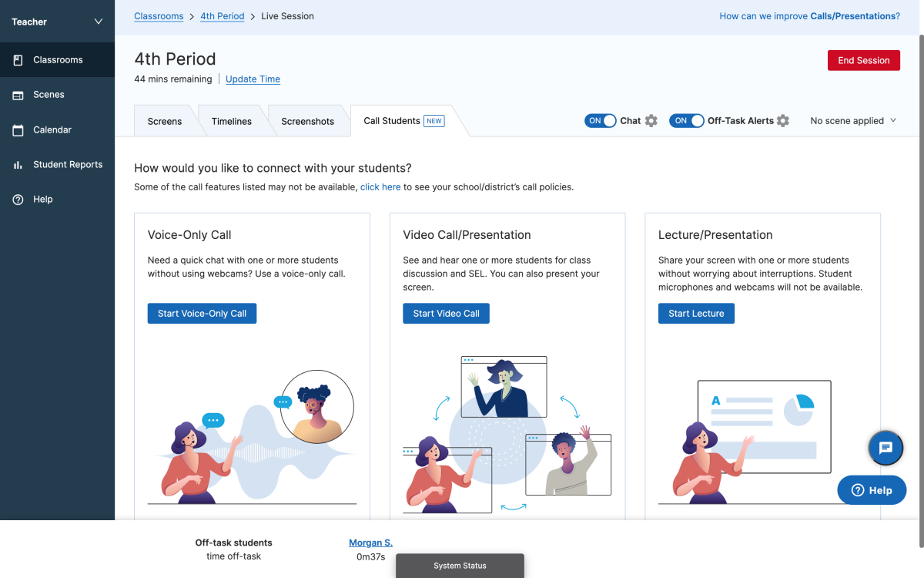924x578 pixels.
Task: Open the Scenes sidebar icon
Action: [18, 95]
